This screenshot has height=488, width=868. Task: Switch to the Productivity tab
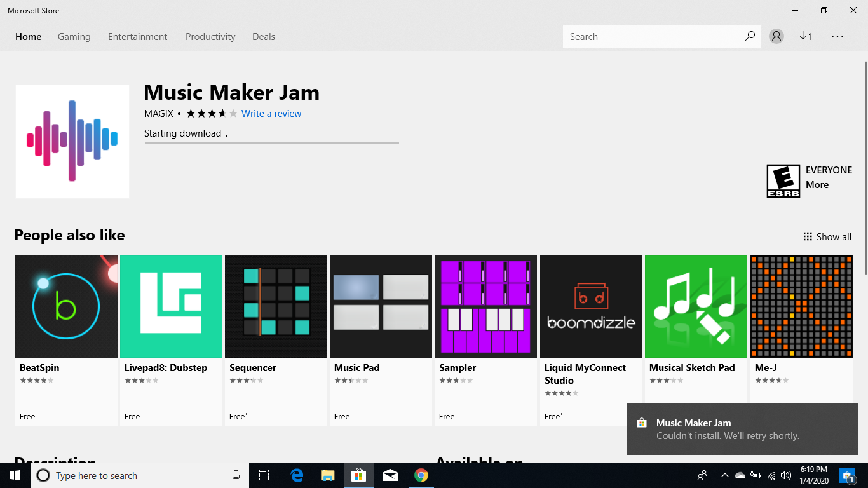[x=210, y=36]
